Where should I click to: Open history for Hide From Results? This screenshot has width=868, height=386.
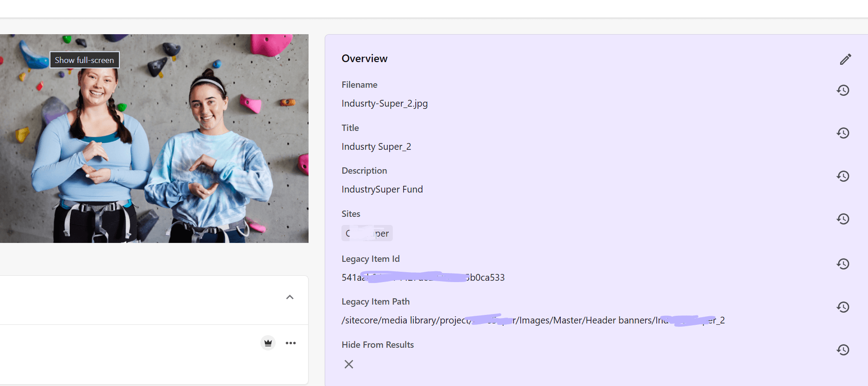pyautogui.click(x=843, y=350)
